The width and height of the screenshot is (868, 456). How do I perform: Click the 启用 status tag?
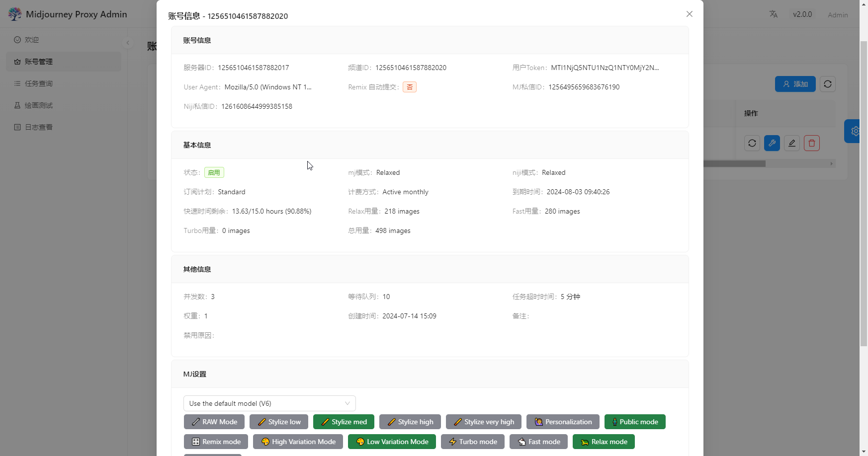point(214,172)
